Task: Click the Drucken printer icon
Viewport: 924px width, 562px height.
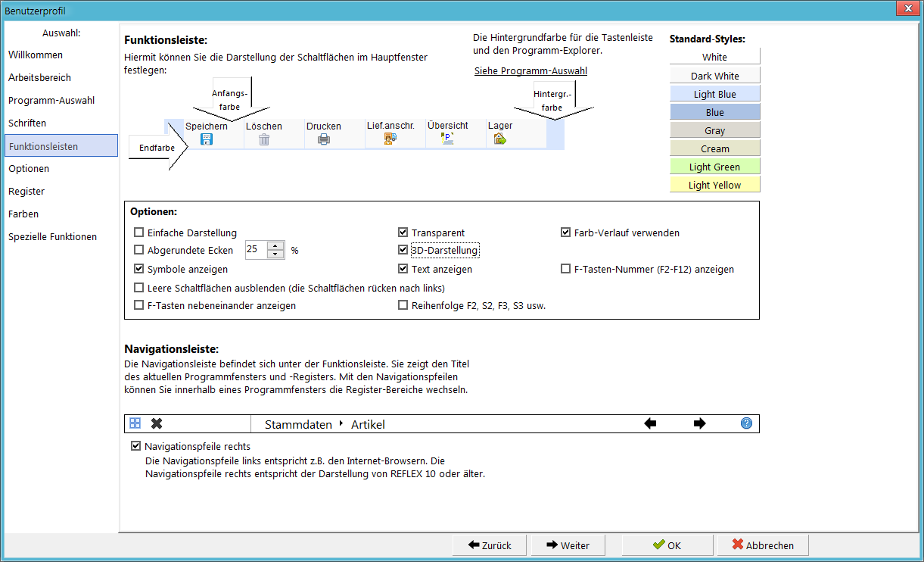Action: coord(324,139)
